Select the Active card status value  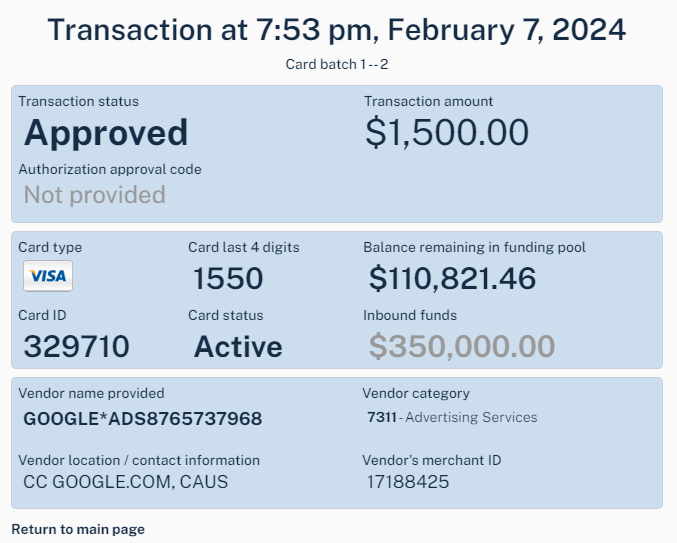tap(238, 347)
